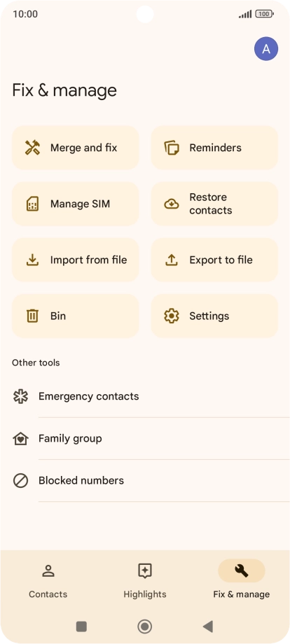Tap the Blocked numbers circle-slash icon
Viewport: 290px width, 644px height.
click(x=20, y=480)
